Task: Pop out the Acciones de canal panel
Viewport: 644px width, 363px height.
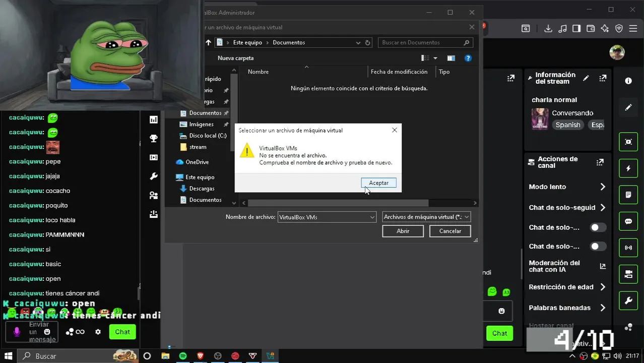Action: [x=600, y=162]
